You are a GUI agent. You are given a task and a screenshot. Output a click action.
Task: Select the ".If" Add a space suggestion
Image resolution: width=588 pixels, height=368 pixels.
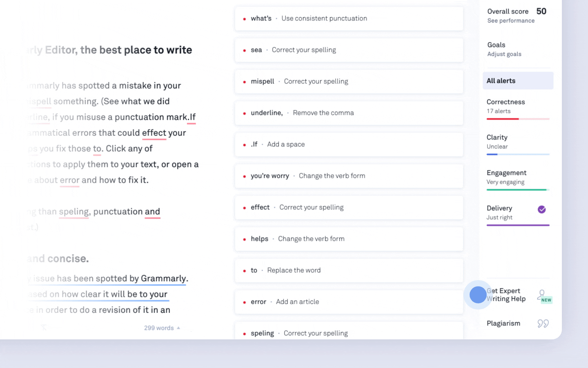[349, 145]
